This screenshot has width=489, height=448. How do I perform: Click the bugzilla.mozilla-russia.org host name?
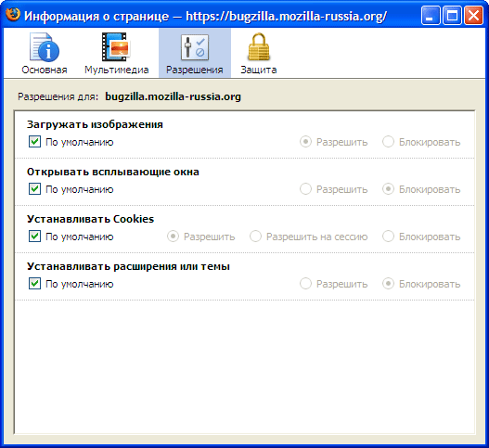pyautogui.click(x=174, y=96)
